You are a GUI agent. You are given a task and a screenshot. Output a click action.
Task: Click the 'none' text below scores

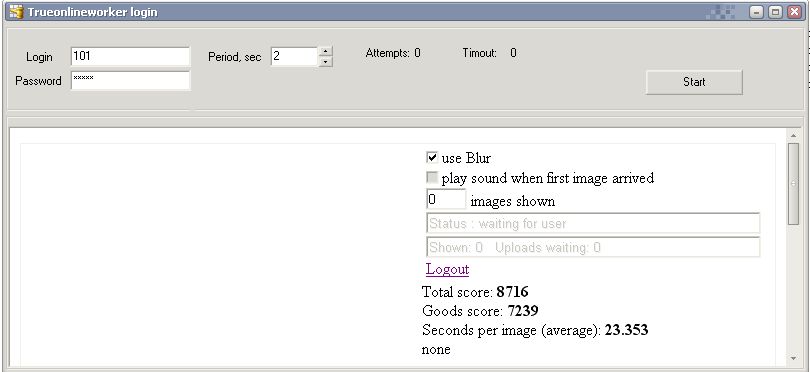click(436, 350)
